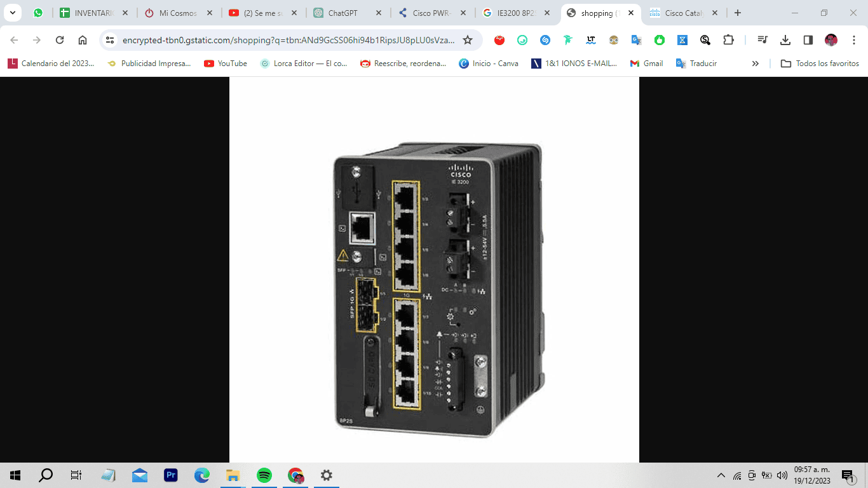Open the Chrome three-dot menu
Image resolution: width=868 pixels, height=488 pixels.
(854, 40)
